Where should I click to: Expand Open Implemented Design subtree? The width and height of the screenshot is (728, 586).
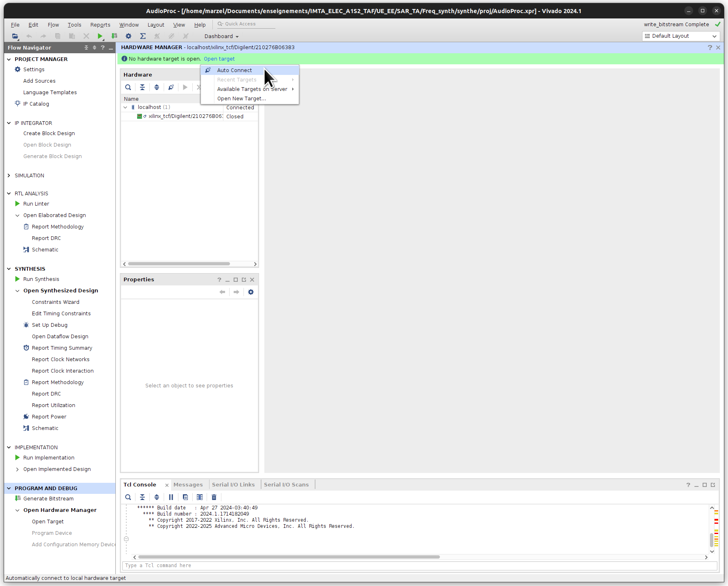point(17,469)
